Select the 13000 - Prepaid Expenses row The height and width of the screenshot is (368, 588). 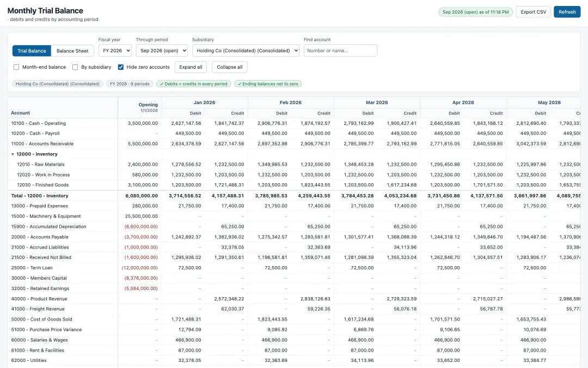click(x=294, y=206)
